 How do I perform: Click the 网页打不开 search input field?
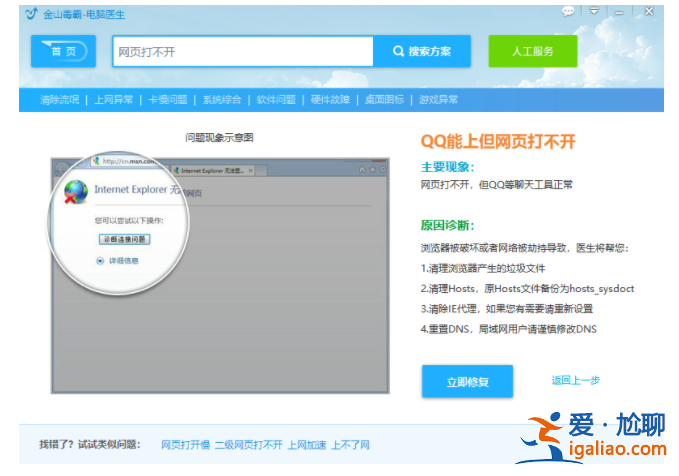coord(243,52)
